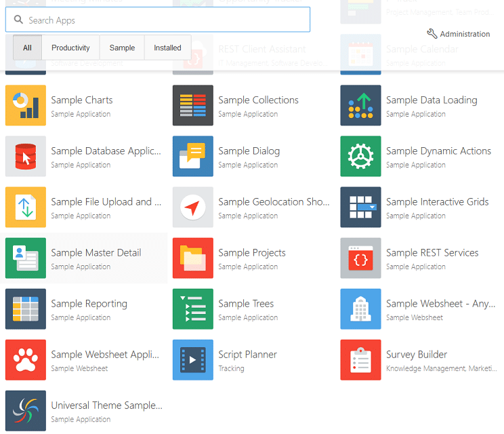This screenshot has width=504, height=434.
Task: Open the Sample Collections app icon
Action: (193, 105)
